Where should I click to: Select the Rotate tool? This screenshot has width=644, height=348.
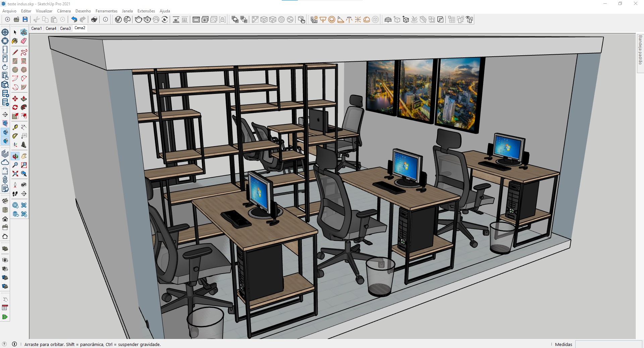click(15, 107)
